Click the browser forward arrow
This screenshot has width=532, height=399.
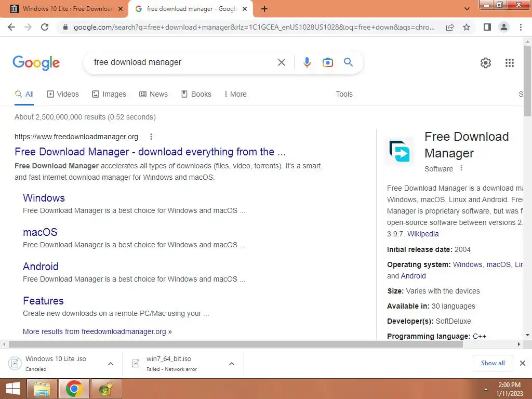pos(28,27)
